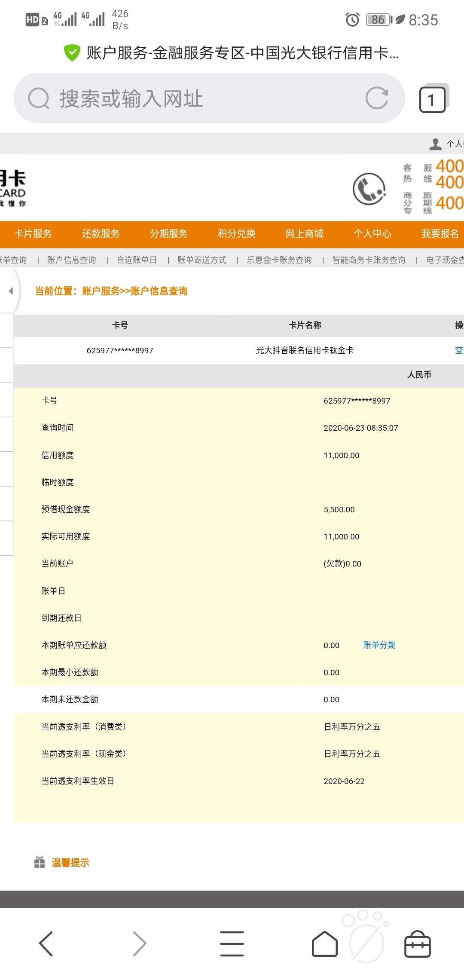Viewport: 464px width, 980px height.
Task: Open the 还款服务 menu
Action: pos(101,233)
